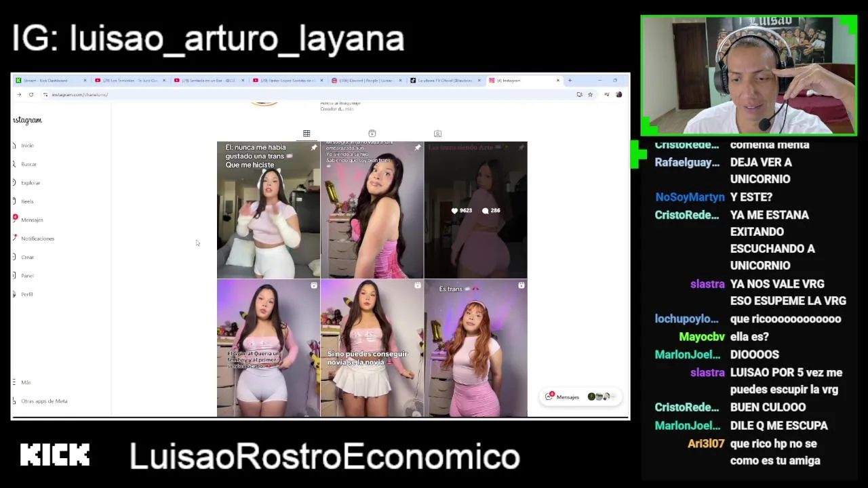Viewport: 868px width, 488px height.
Task: Select the reels tab icon on profile
Action: click(x=372, y=134)
